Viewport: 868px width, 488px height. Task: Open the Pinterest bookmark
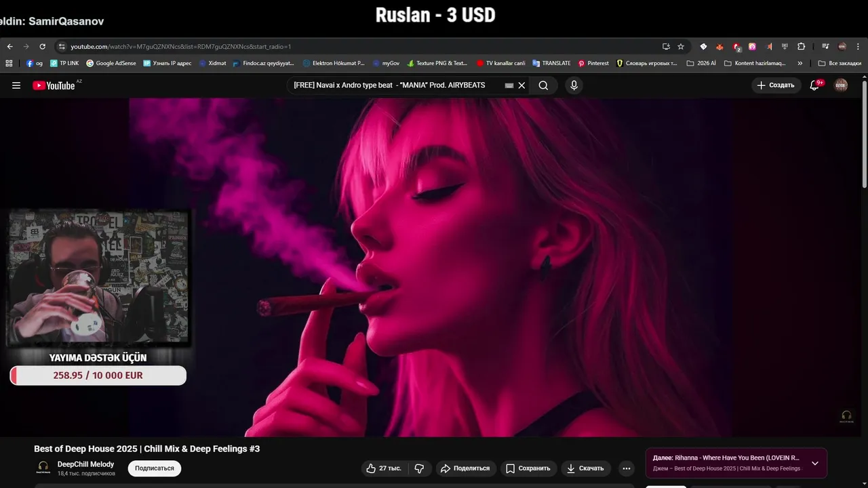[x=593, y=63]
